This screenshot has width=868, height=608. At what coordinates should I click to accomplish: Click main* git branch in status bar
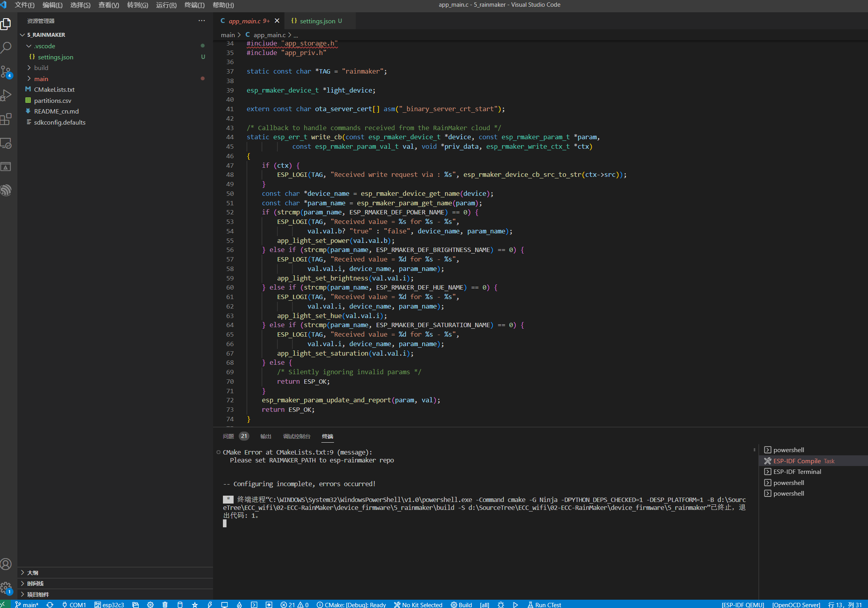(27, 604)
